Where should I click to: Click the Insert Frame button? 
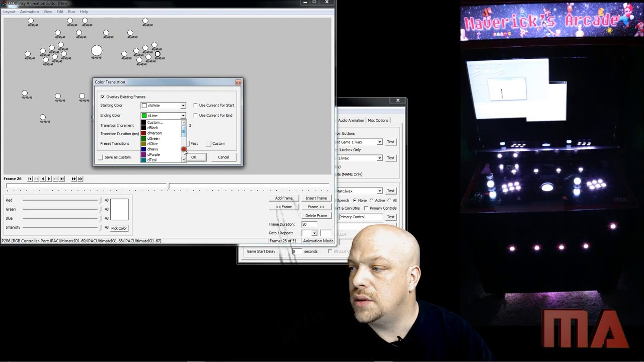point(316,198)
